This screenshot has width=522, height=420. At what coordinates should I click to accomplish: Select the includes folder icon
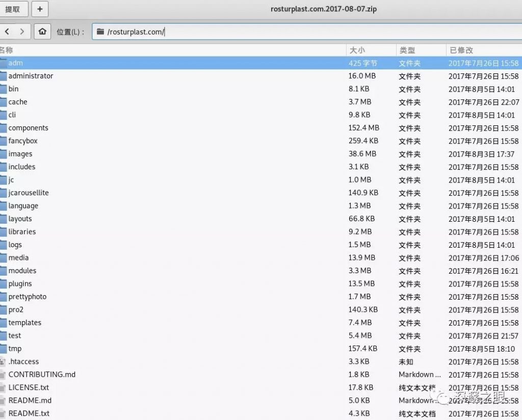(4, 167)
